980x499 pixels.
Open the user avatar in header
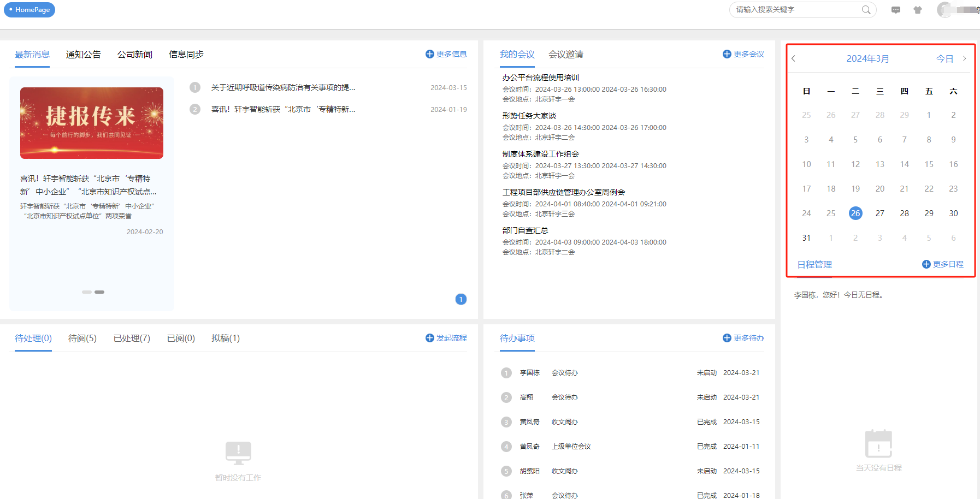[x=944, y=10]
